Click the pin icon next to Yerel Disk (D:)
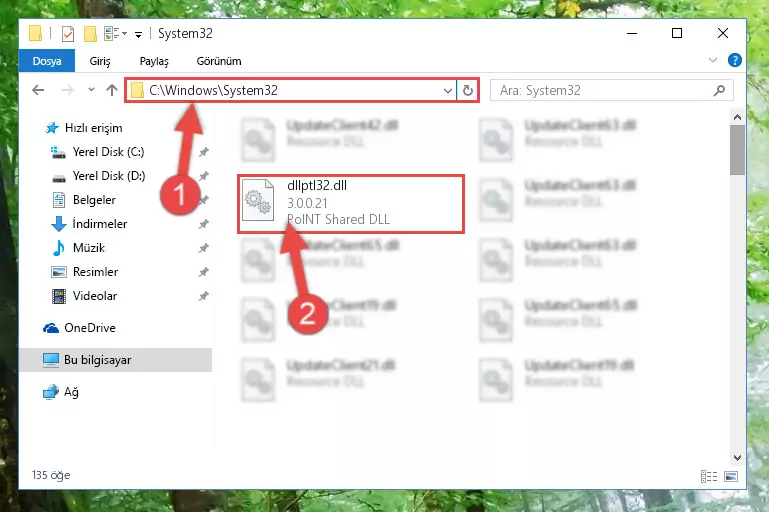The width and height of the screenshot is (769, 512). (x=204, y=176)
